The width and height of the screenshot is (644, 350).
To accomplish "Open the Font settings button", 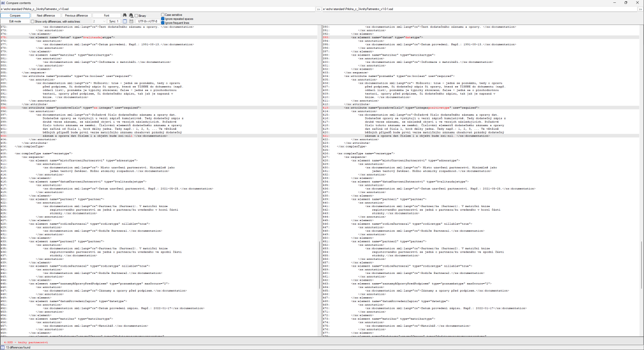I will [x=107, y=15].
